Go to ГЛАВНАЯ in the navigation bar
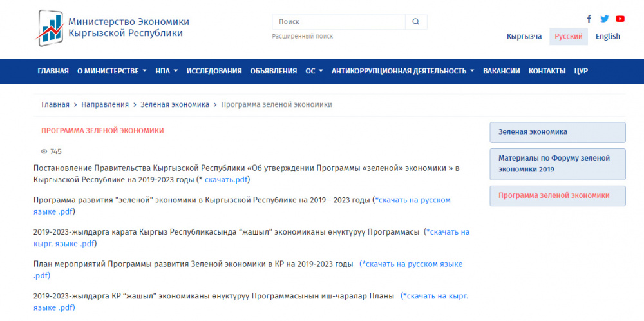 click(53, 72)
